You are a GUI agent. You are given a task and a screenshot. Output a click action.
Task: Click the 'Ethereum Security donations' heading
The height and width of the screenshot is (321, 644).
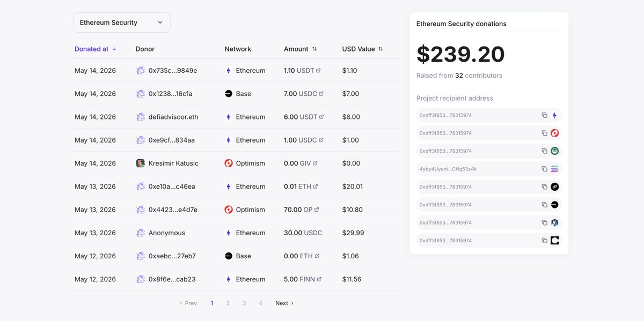[x=462, y=24]
